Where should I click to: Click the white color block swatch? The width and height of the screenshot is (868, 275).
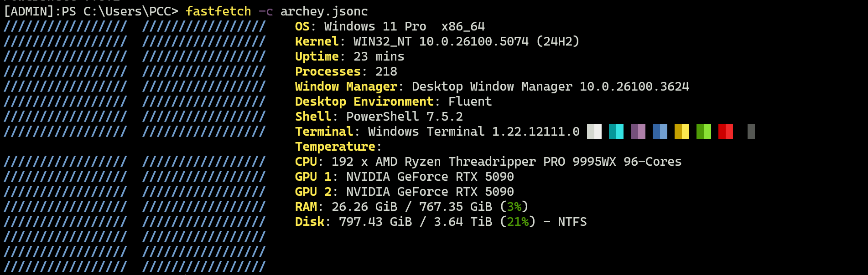(x=594, y=132)
